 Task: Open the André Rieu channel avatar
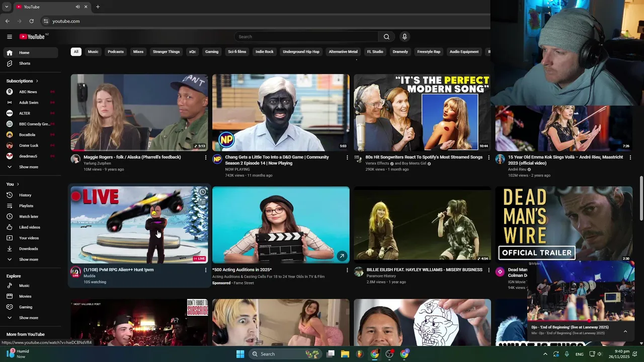500,159
